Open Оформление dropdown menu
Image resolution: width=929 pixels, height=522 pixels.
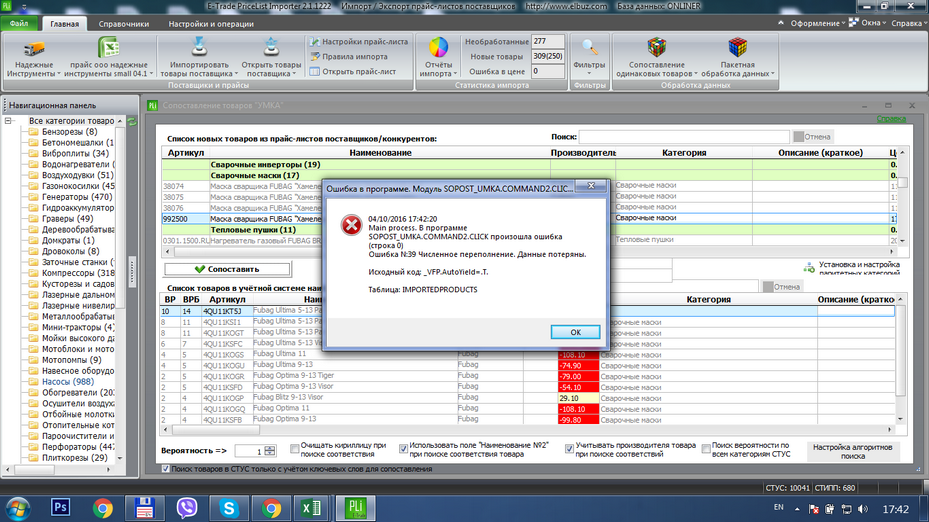(818, 23)
